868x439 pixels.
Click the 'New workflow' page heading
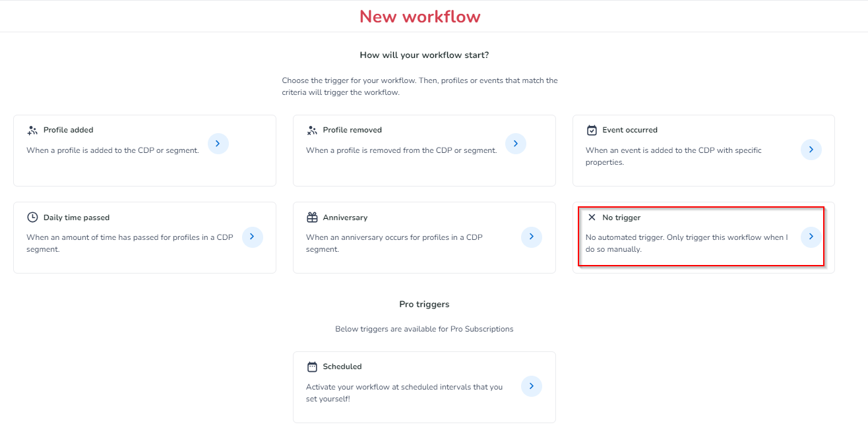coord(419,16)
